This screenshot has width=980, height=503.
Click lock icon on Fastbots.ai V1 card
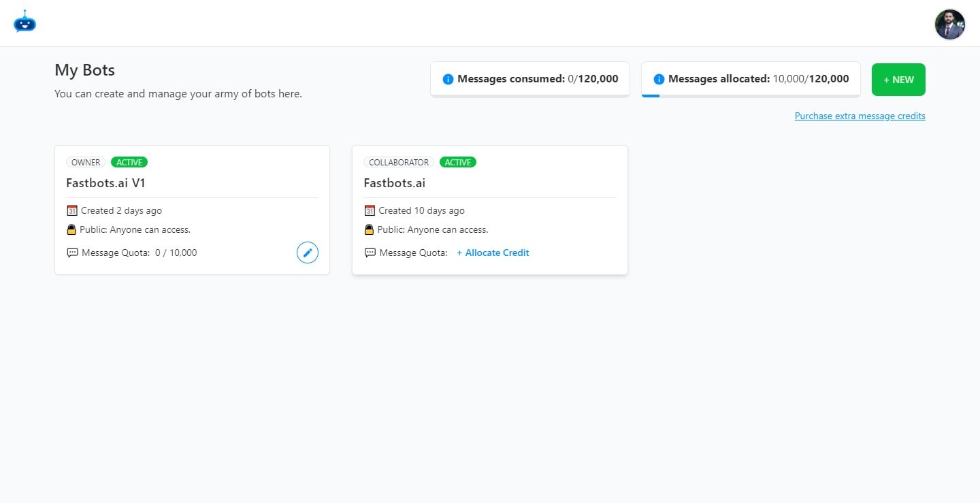(x=71, y=229)
